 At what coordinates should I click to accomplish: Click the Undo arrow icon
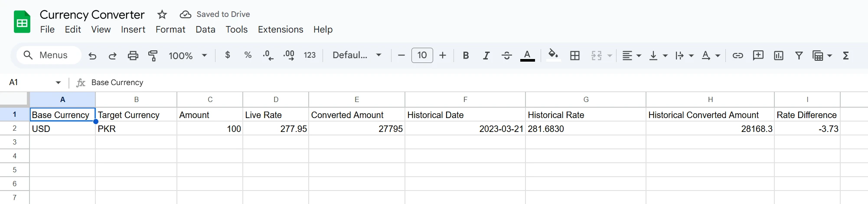tap(92, 56)
